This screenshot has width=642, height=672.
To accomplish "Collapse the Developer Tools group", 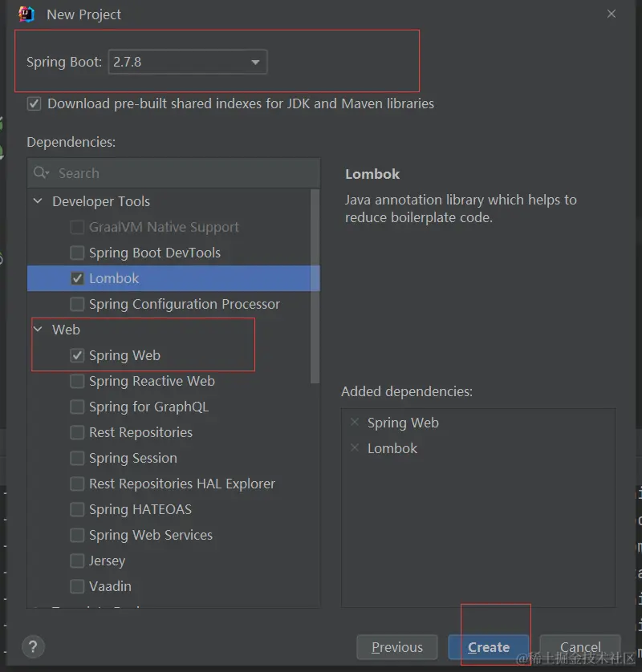I will click(39, 201).
